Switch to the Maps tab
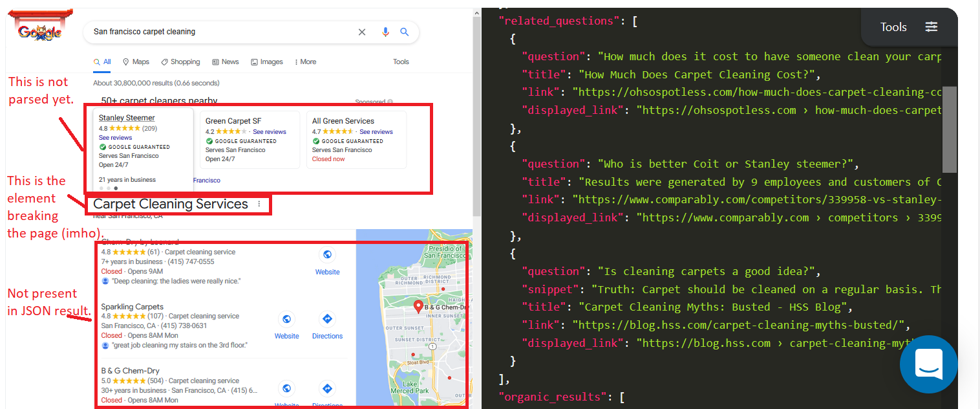 pos(136,62)
